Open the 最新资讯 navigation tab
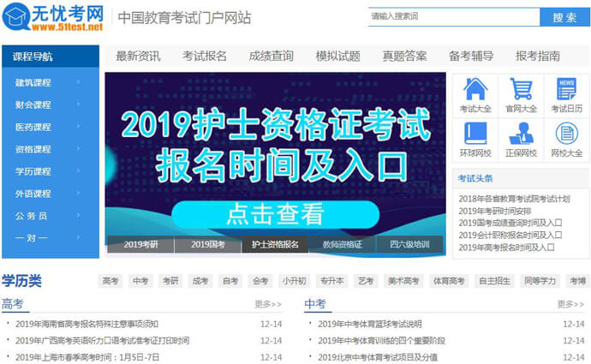Viewport: 591px width, 364px height. click(x=138, y=57)
